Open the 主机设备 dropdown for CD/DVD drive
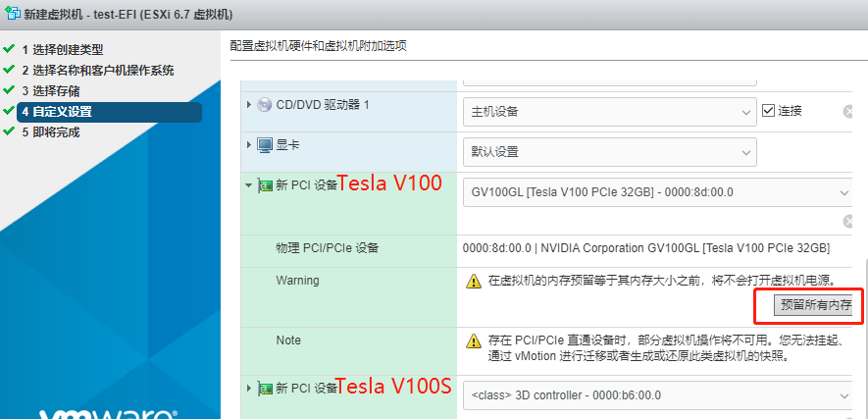The image size is (868, 419). point(609,112)
